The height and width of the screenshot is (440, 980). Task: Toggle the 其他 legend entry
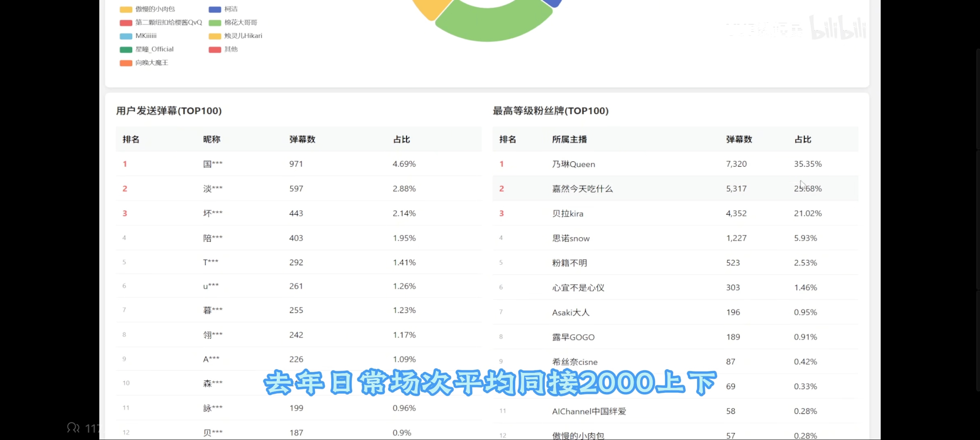[x=230, y=49]
